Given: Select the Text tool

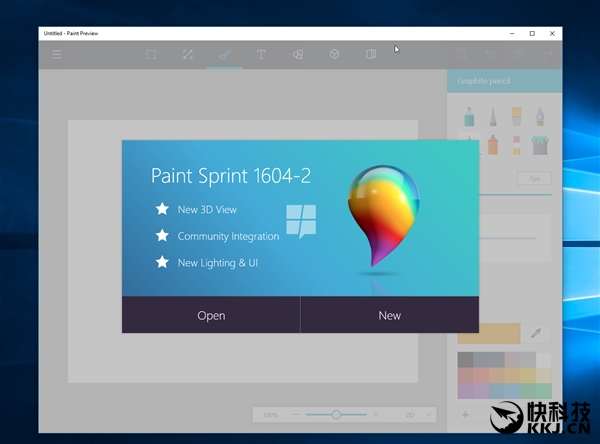Looking at the screenshot, I should click(x=261, y=54).
